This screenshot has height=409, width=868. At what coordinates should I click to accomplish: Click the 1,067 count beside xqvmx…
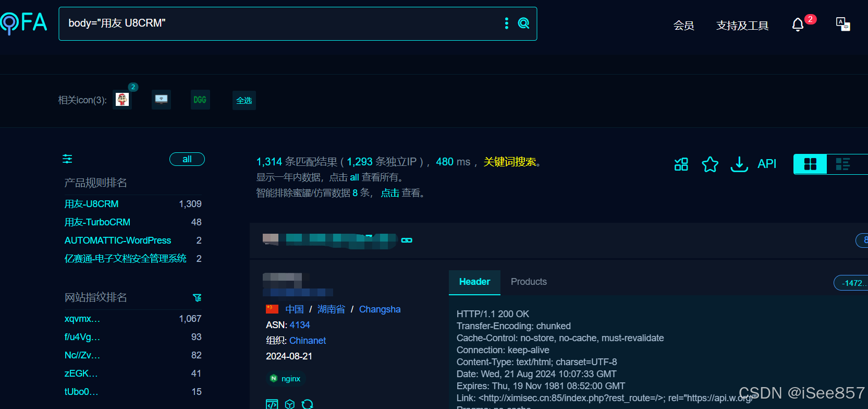click(x=190, y=319)
